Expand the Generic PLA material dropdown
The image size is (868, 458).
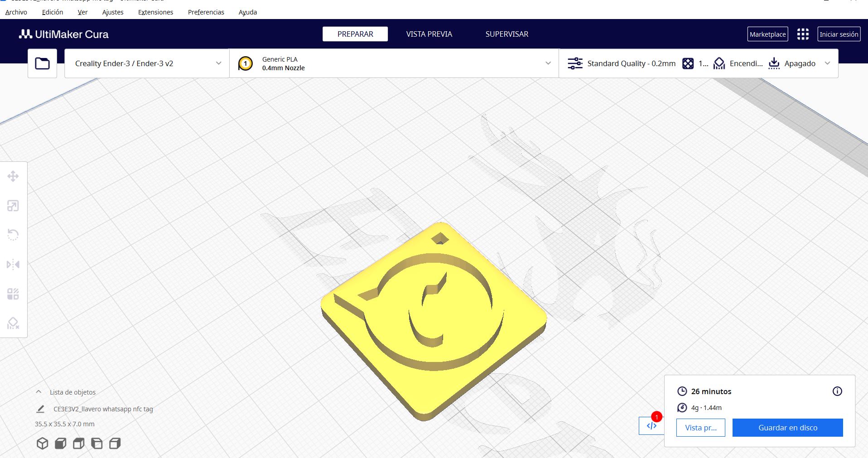(x=394, y=63)
